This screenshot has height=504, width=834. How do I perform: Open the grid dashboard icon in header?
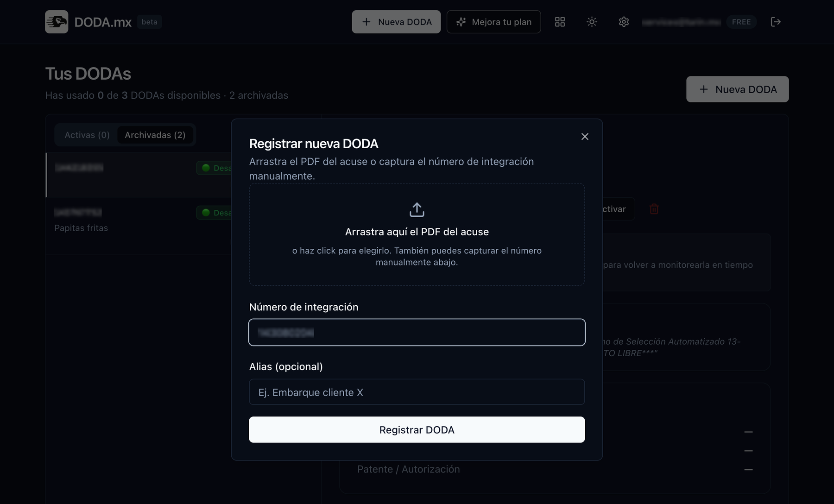point(560,22)
